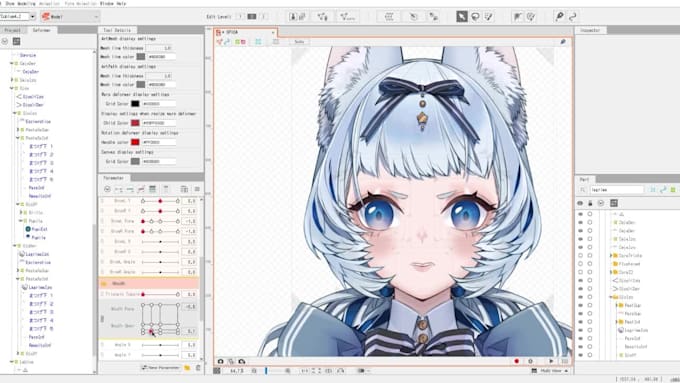Open the Window menu
The width and height of the screenshot is (680, 383).
(106, 3)
